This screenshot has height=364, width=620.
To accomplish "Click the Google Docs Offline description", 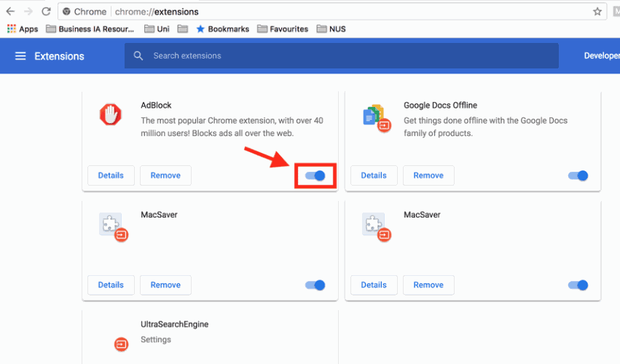I will click(x=485, y=127).
